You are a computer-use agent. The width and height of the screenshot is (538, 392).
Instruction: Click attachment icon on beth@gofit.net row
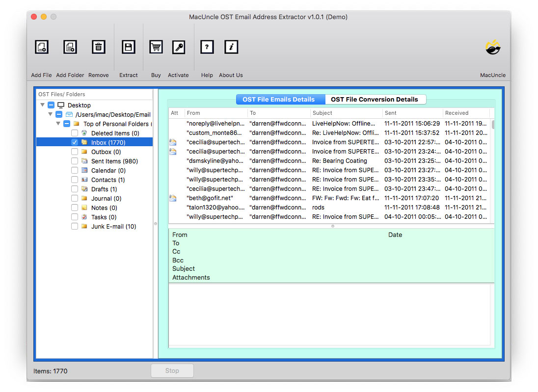[x=173, y=198]
